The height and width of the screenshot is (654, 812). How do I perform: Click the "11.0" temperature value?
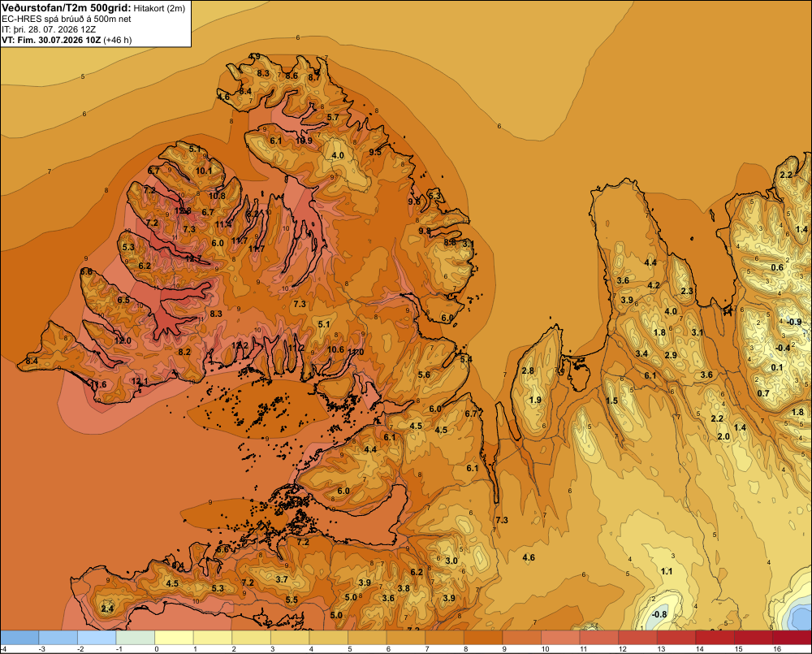[x=356, y=352]
